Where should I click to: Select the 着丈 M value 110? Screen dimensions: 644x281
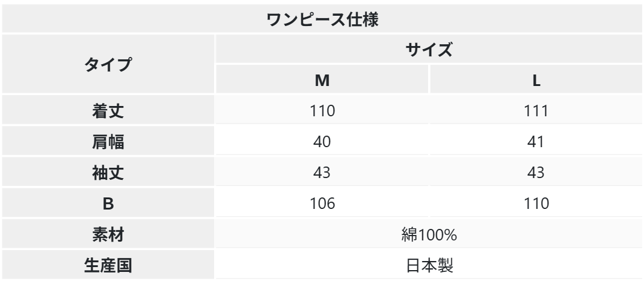pyautogui.click(x=322, y=111)
